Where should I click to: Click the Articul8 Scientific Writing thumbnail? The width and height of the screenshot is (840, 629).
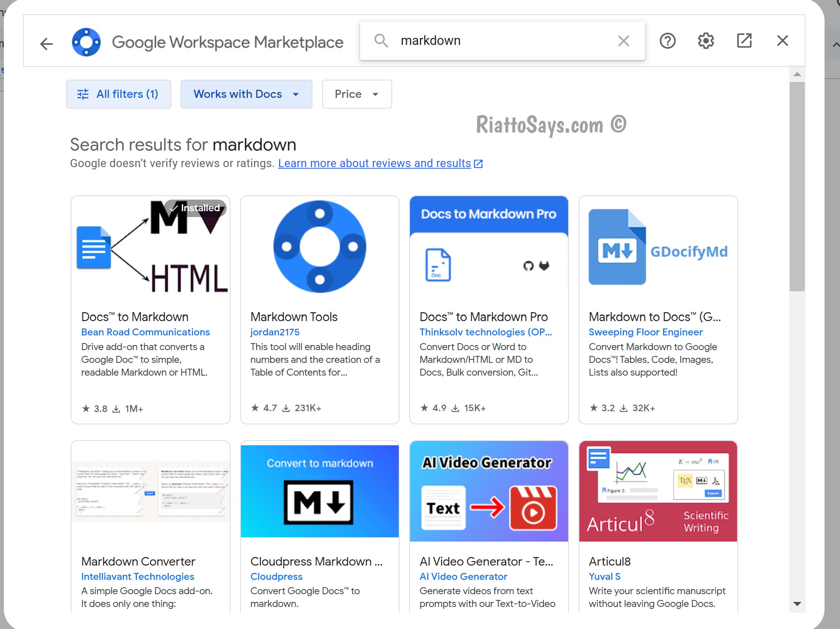[658, 491]
